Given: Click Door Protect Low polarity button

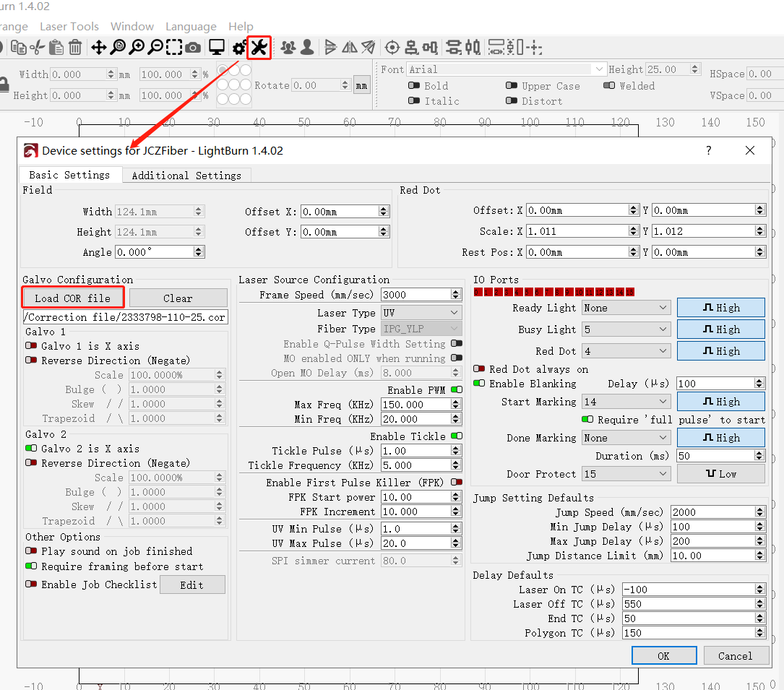Looking at the screenshot, I should 721,474.
